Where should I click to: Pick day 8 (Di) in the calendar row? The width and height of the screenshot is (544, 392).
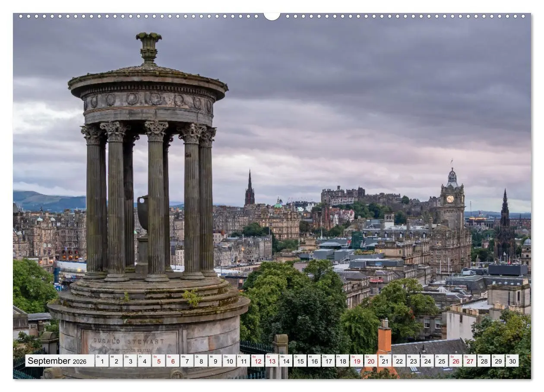201,361
